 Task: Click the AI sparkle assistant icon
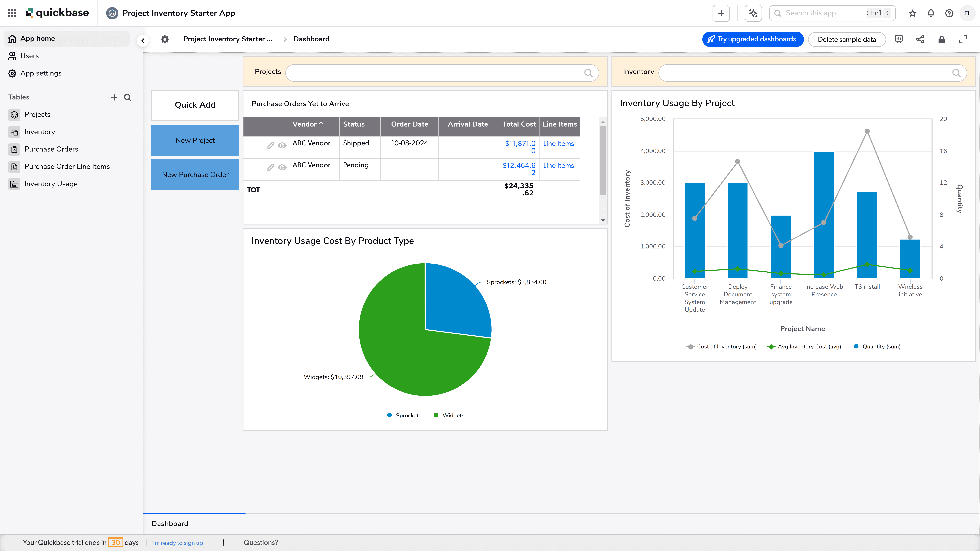(x=753, y=13)
